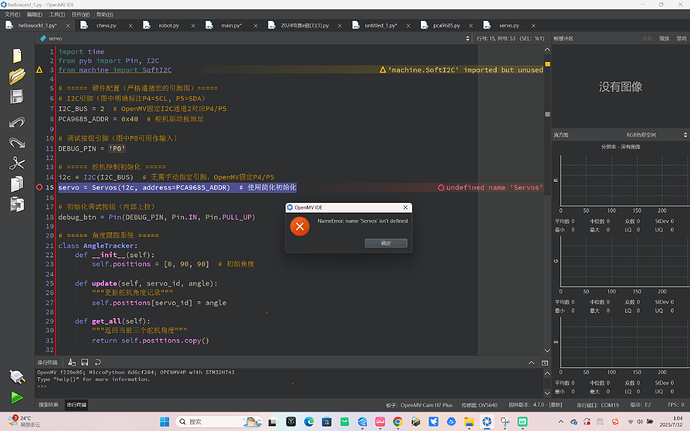690x431 pixels.
Task: Switch to the untitled_1.py tab
Action: [x=381, y=26]
